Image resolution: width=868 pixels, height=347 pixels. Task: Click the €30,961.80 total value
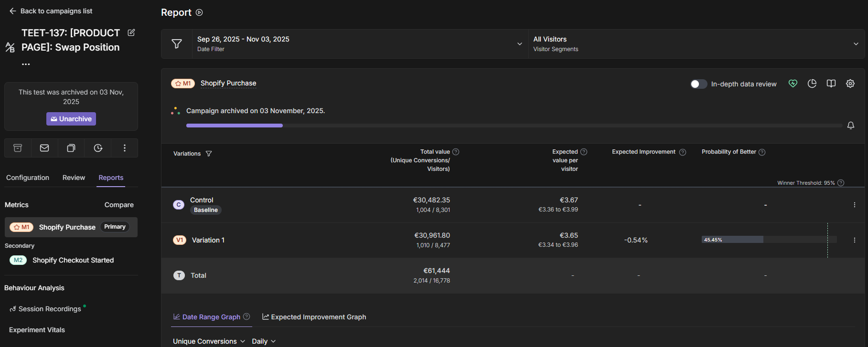(432, 235)
